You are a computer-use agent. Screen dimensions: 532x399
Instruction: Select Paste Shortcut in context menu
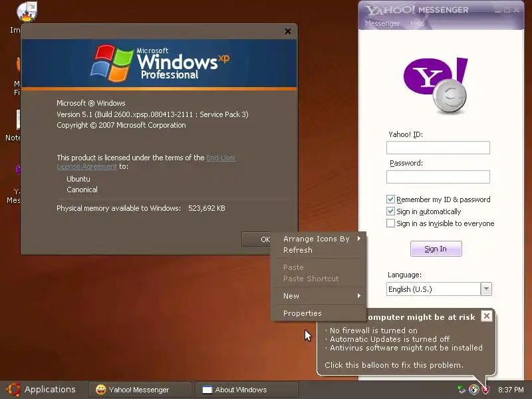pyautogui.click(x=319, y=279)
